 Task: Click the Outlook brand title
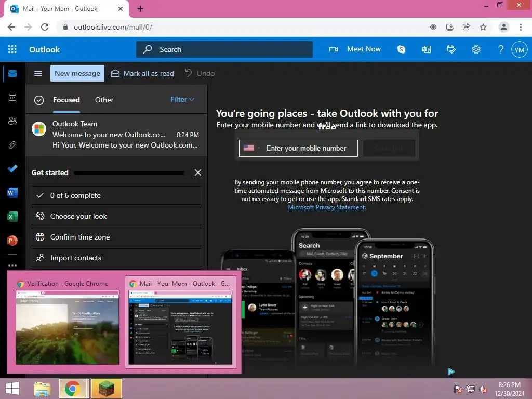click(x=45, y=49)
